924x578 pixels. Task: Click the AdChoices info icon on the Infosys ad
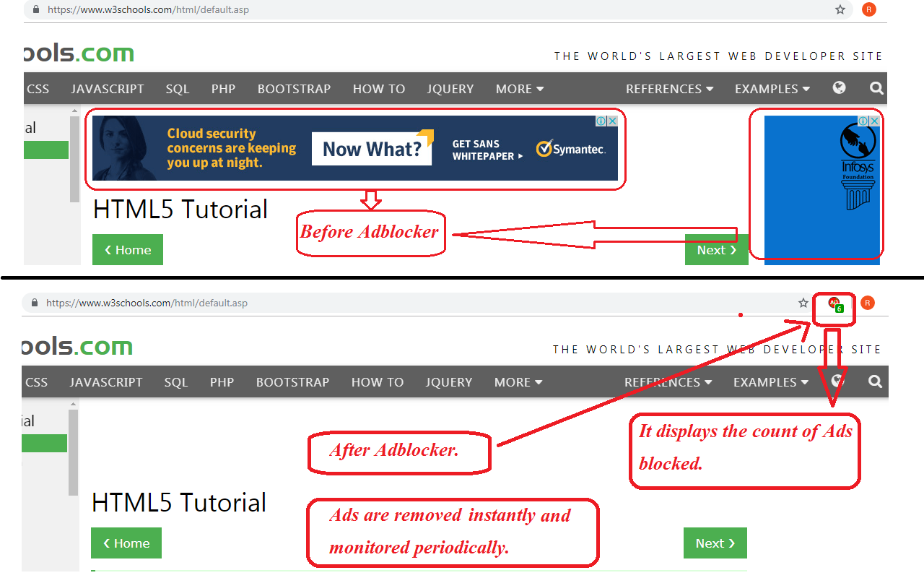pyautogui.click(x=863, y=121)
